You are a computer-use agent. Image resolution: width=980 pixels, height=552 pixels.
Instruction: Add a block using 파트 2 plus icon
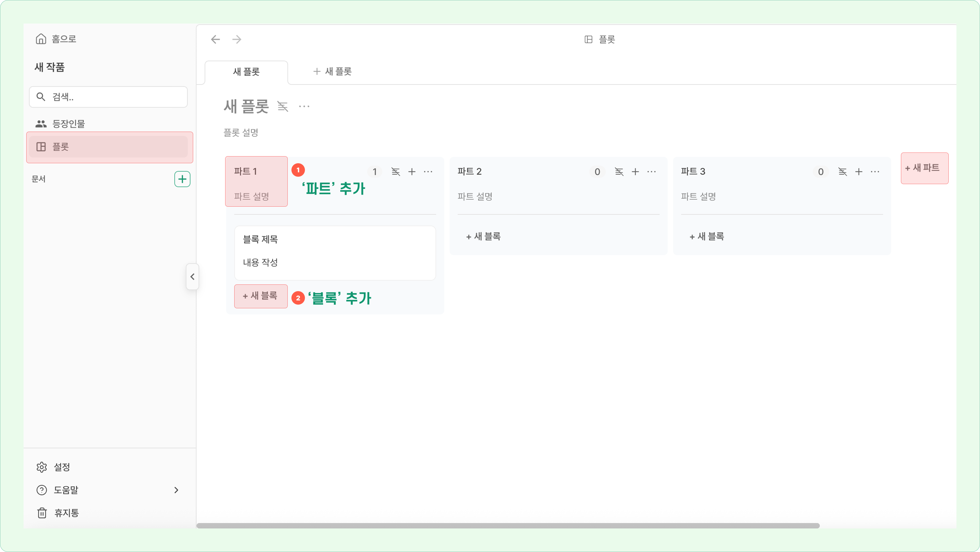click(635, 172)
